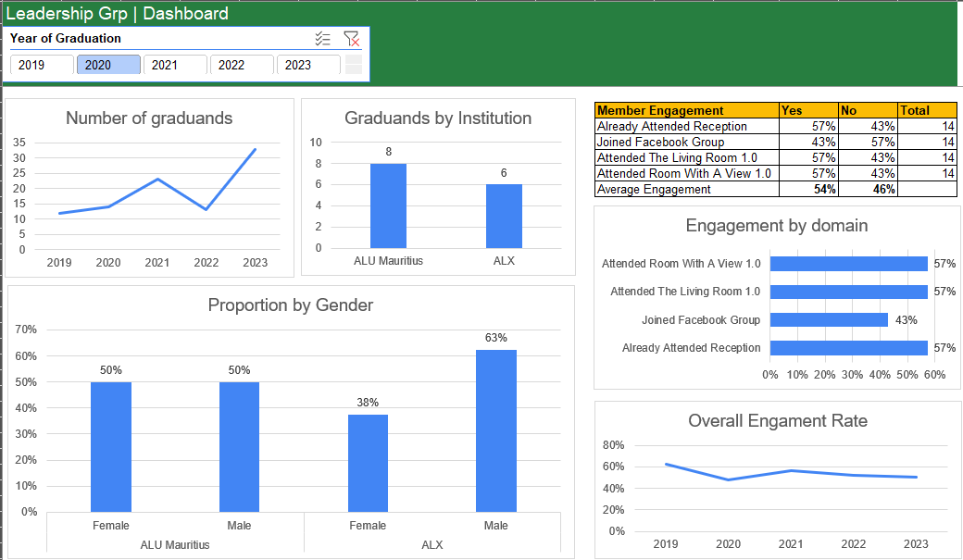Select the 38% Female ALX bar
Image resolution: width=963 pixels, height=560 pixels.
(x=368, y=463)
